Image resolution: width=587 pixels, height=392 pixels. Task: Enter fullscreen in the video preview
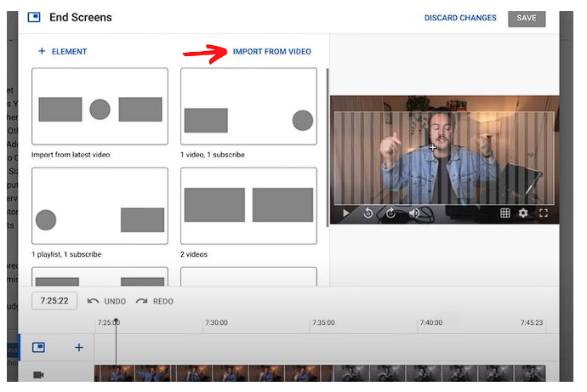coord(544,213)
